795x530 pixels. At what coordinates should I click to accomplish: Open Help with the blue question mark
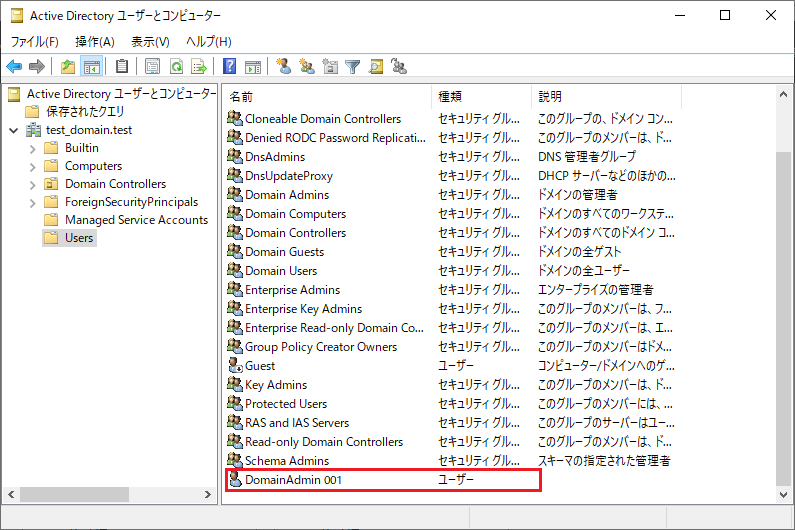tap(230, 66)
